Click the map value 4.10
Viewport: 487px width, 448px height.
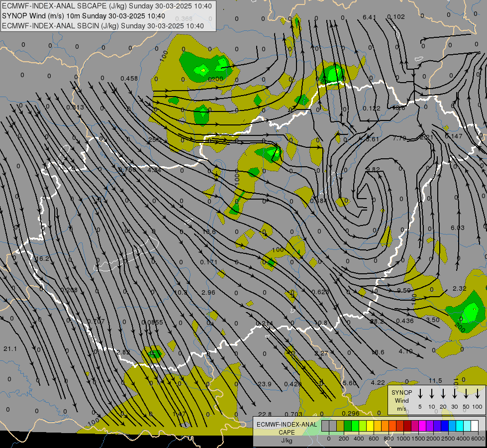[405, 351]
